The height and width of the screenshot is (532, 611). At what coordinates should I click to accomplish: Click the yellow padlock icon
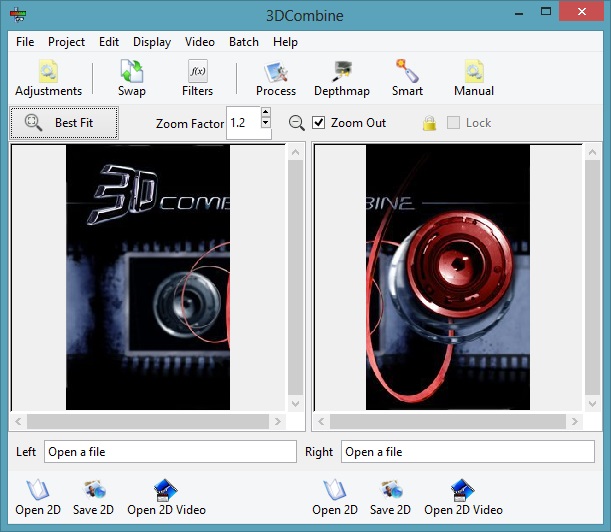coord(429,123)
